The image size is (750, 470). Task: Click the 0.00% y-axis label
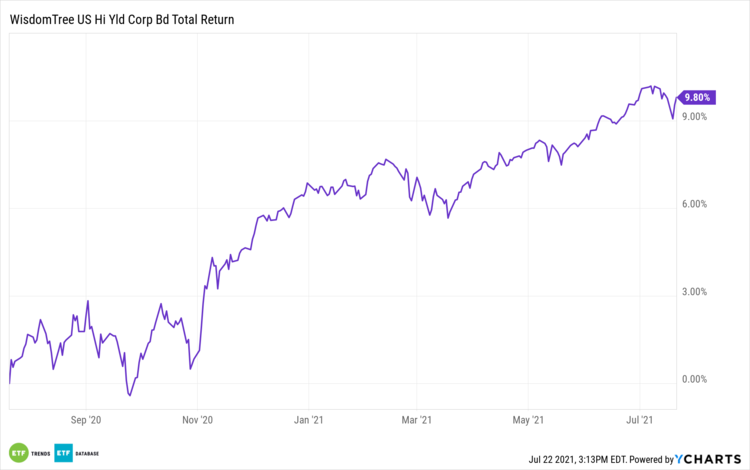(693, 379)
